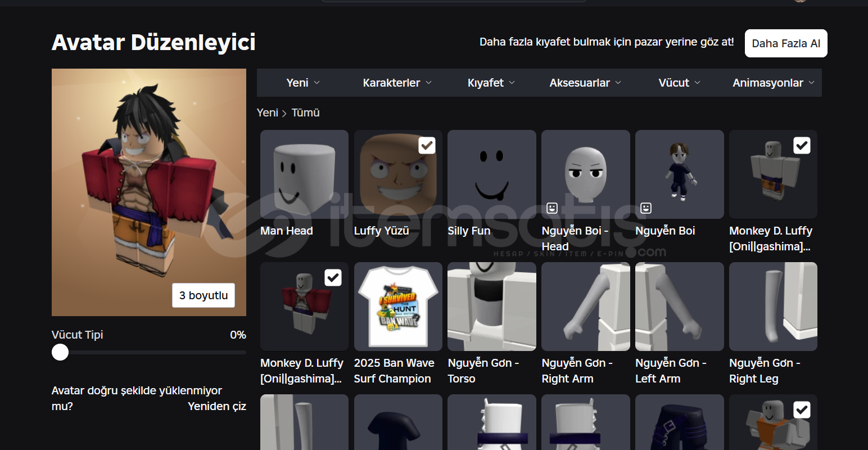Select the 2025 Ban Wave Surf Champion shirt
Screen dimensions: 868x450
click(398, 307)
